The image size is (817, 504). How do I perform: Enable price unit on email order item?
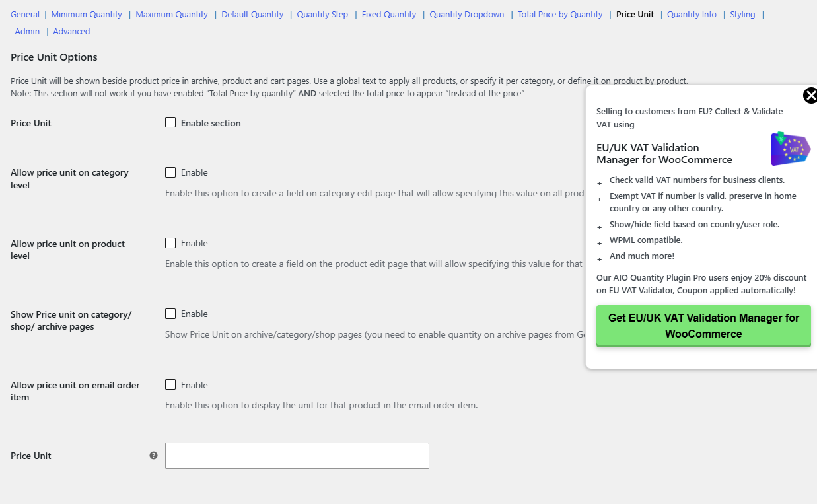click(170, 384)
